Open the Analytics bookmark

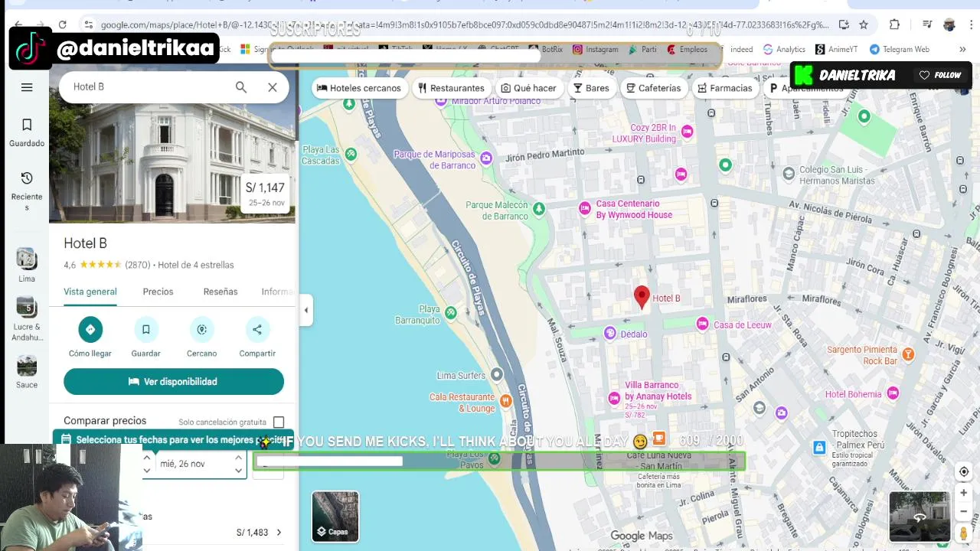click(784, 49)
